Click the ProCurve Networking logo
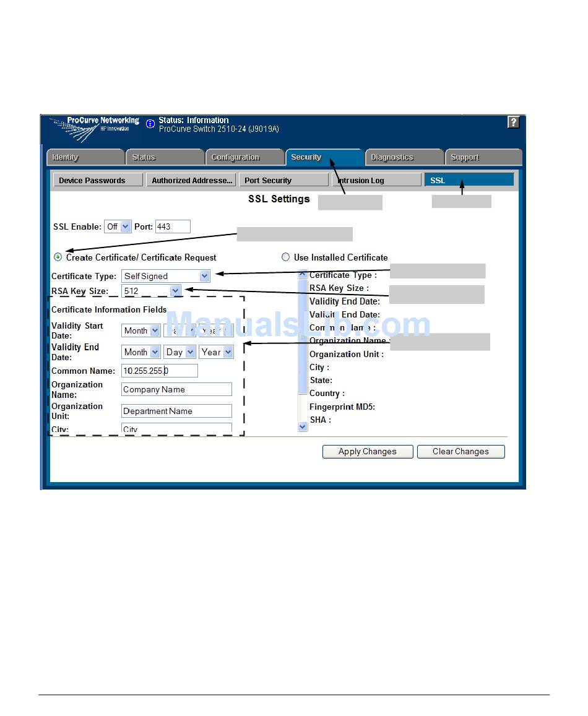Viewport: 588px width, 716px height. 94,129
